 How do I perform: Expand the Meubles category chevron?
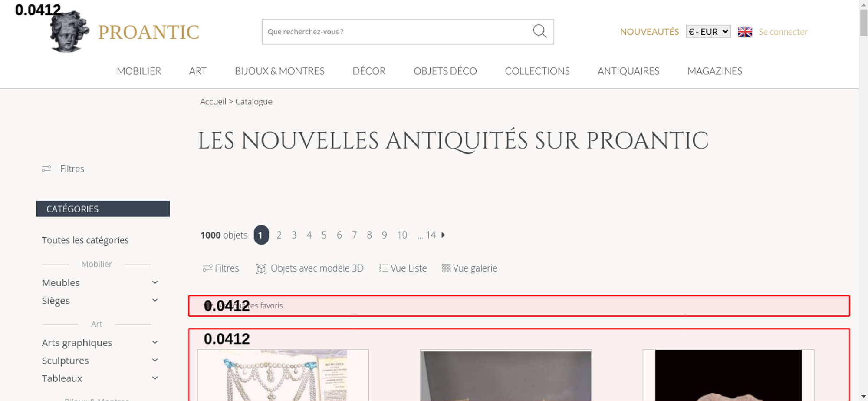[x=155, y=282]
